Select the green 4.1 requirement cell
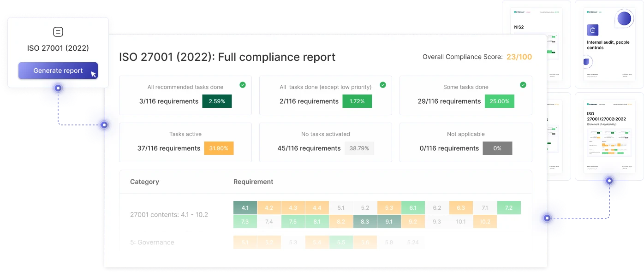 (x=245, y=207)
